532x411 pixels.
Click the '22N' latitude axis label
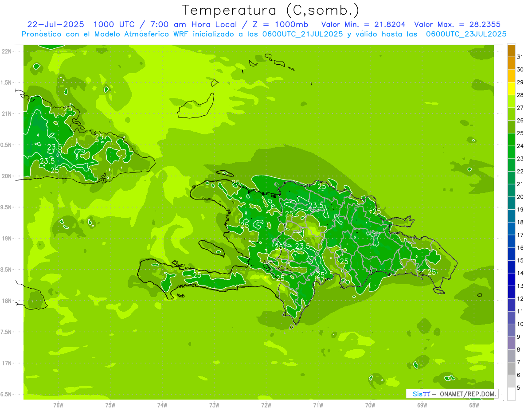point(7,51)
